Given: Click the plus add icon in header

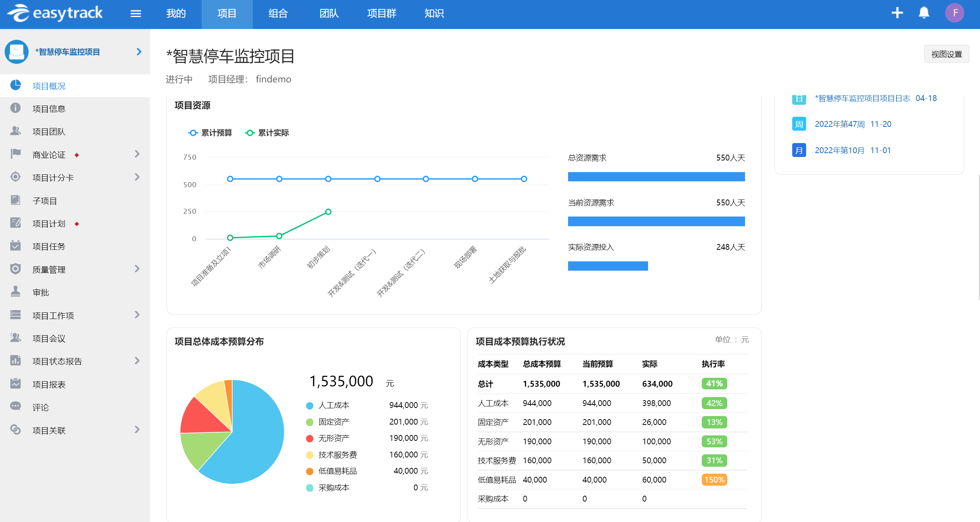Looking at the screenshot, I should coord(897,13).
